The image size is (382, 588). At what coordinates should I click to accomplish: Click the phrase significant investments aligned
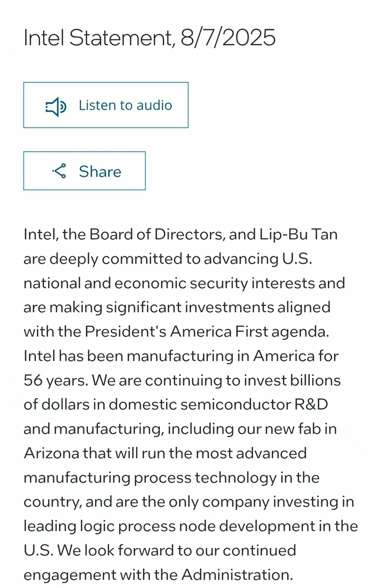coord(216,307)
